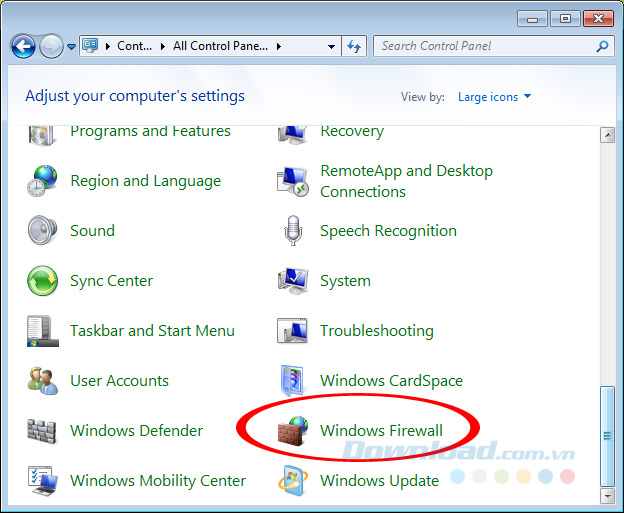Select the All Control Pane... breadcrumb segment

[220, 46]
